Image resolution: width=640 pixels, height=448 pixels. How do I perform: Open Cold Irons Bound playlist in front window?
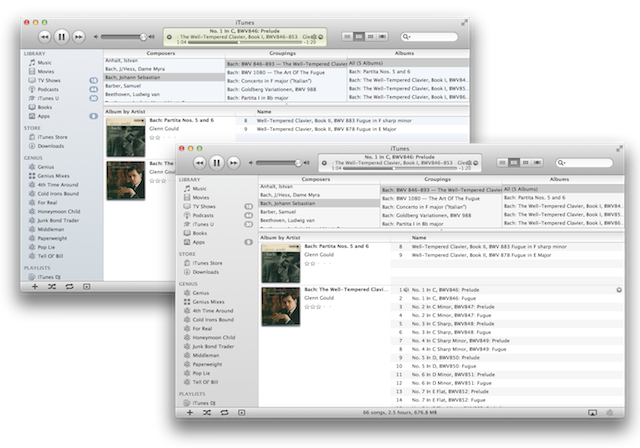point(213,320)
